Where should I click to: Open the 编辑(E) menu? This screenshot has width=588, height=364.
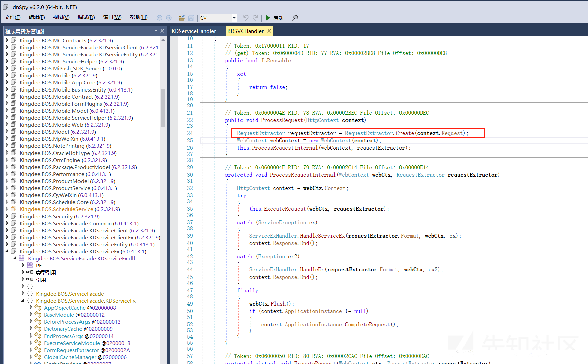click(x=37, y=17)
